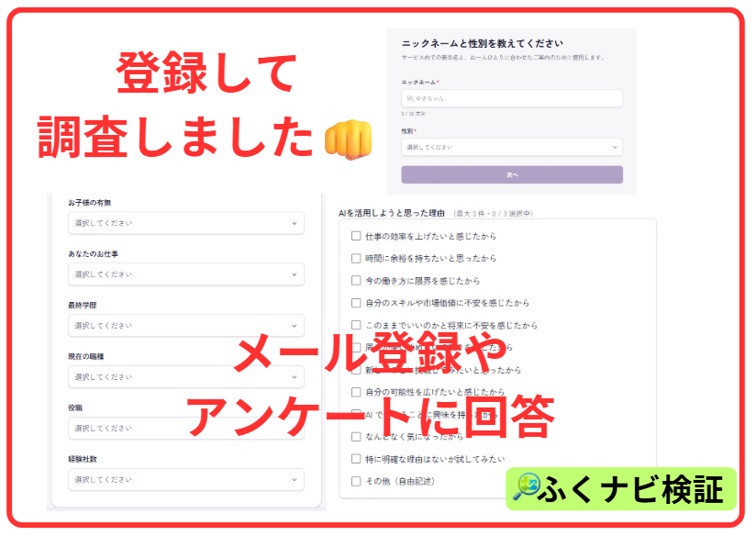Open the 最終学歴 dropdown
756x536 pixels.
[x=186, y=326]
